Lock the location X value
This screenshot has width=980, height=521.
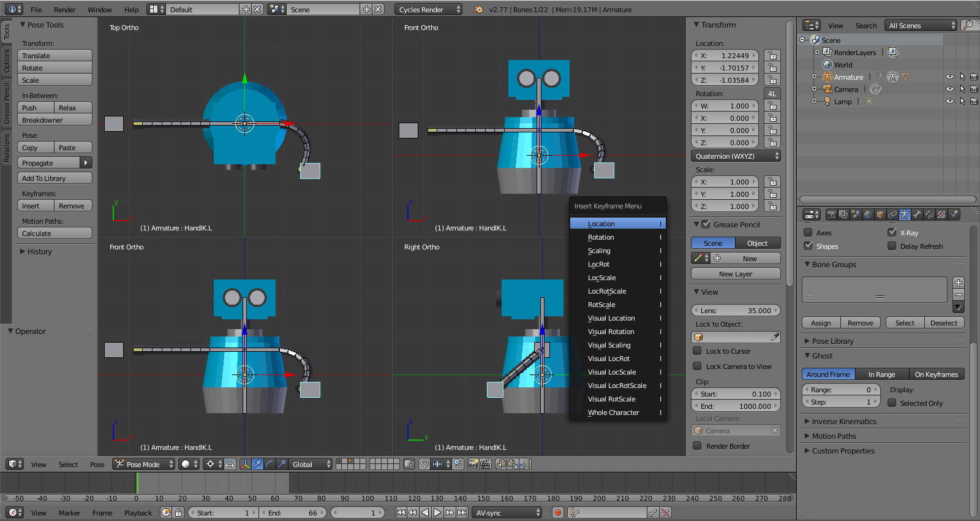[x=772, y=56]
